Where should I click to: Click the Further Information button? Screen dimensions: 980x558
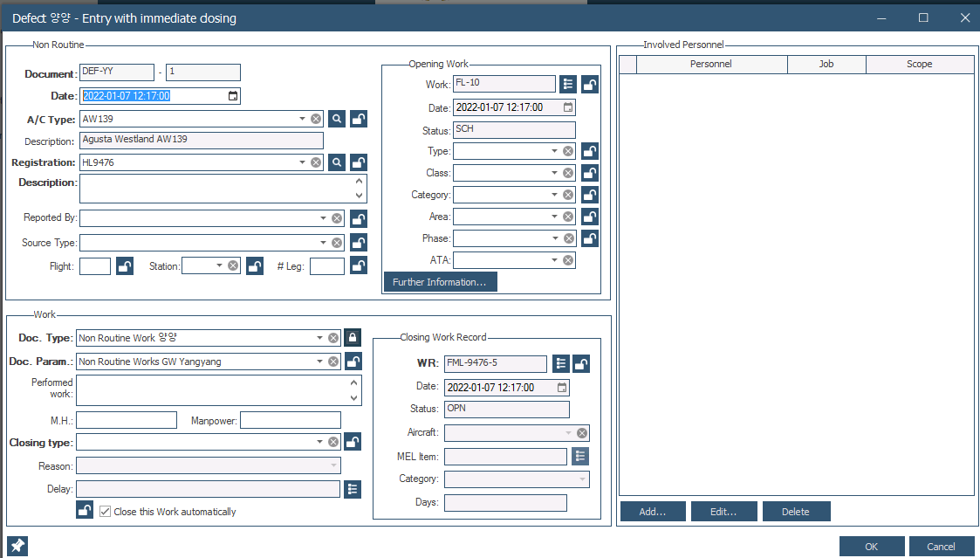pyautogui.click(x=440, y=282)
